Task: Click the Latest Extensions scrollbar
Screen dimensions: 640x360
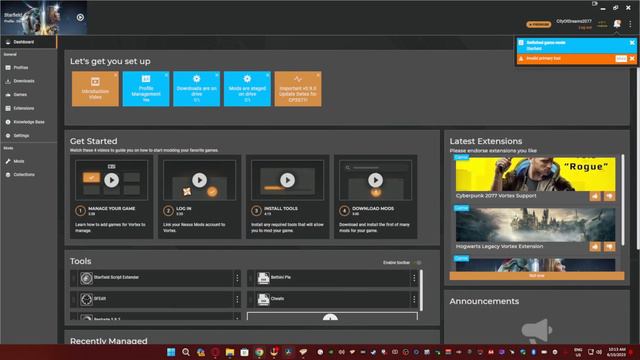Action: pos(622,200)
